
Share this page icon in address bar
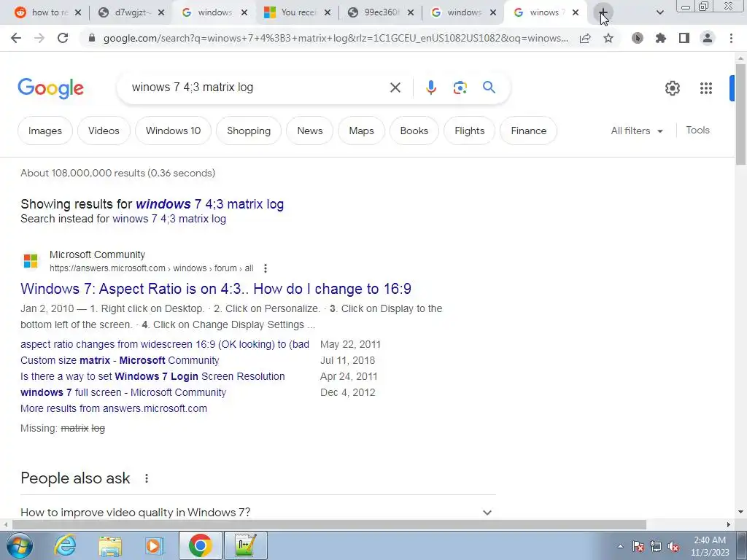(x=585, y=38)
